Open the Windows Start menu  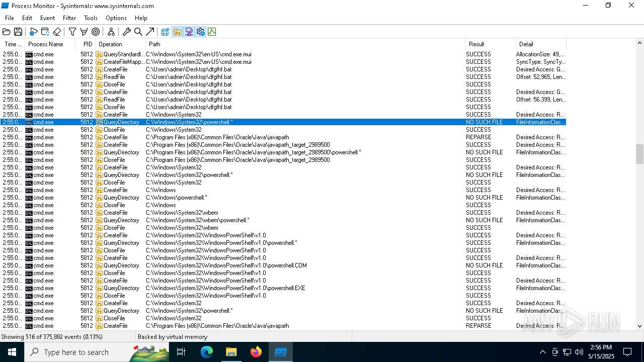(x=12, y=352)
